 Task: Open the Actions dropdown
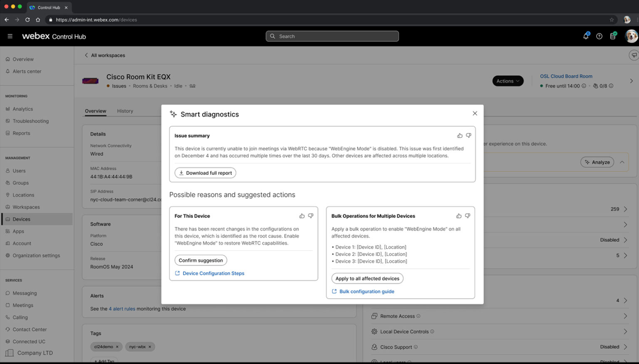click(x=508, y=81)
